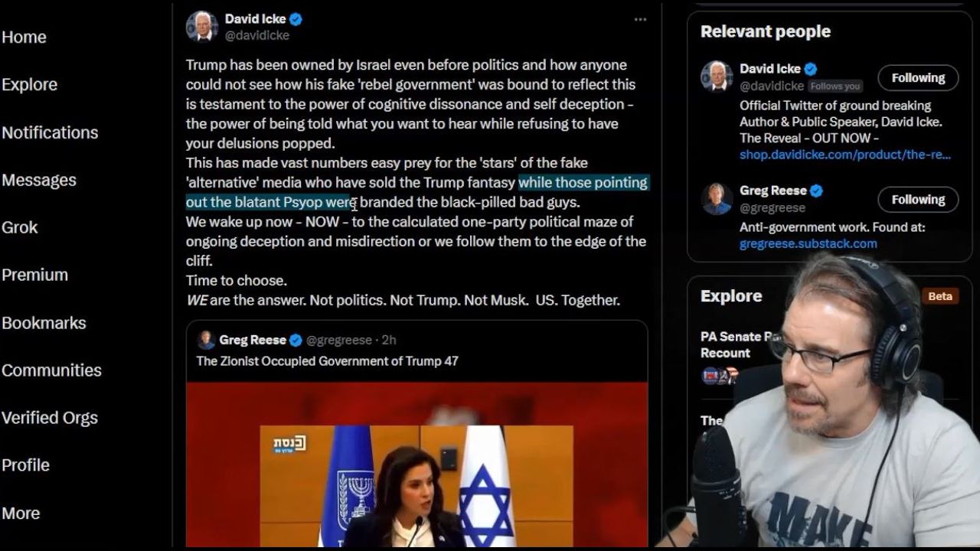Open David Icke's avatar in the post header

(202, 26)
